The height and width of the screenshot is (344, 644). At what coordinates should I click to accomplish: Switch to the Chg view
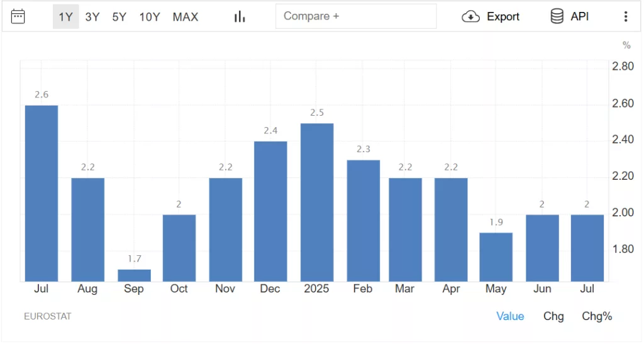(553, 316)
